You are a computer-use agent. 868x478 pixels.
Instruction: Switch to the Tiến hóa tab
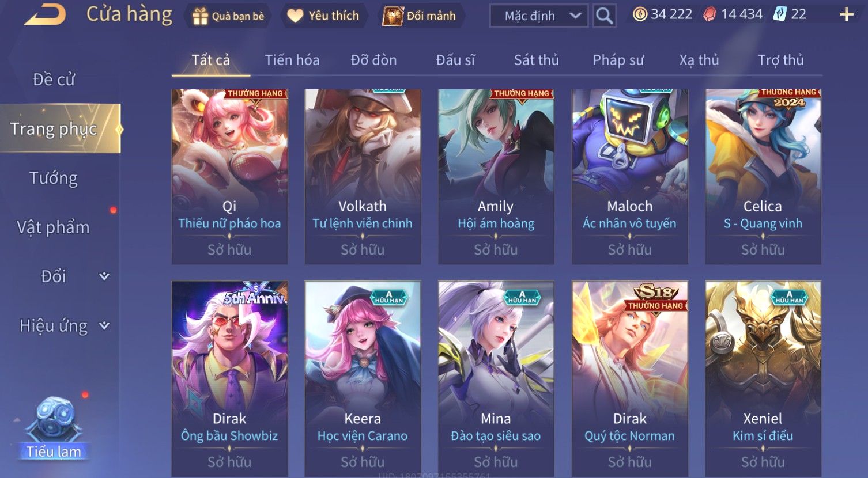coord(292,60)
